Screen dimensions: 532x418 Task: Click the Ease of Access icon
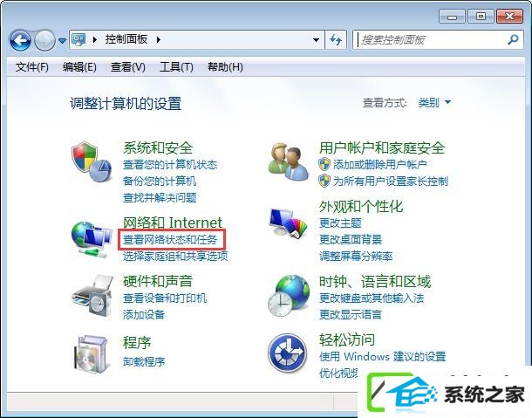288,353
